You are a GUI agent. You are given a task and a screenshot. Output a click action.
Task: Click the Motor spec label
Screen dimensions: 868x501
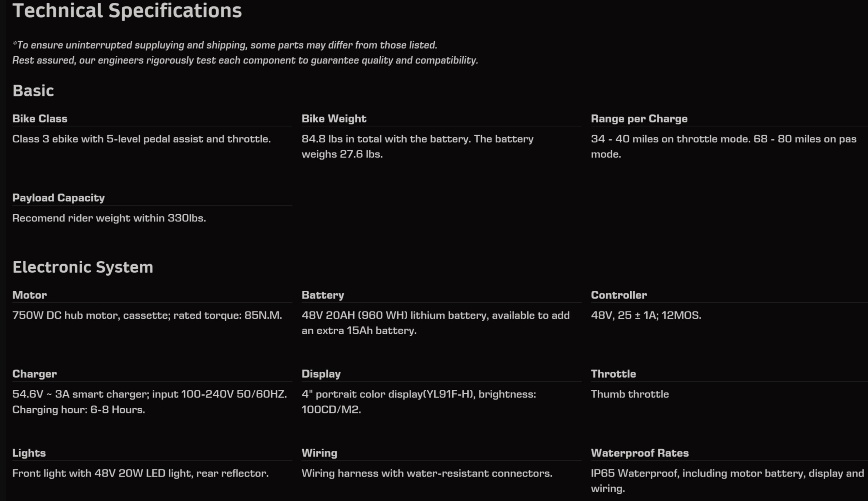pyautogui.click(x=29, y=295)
